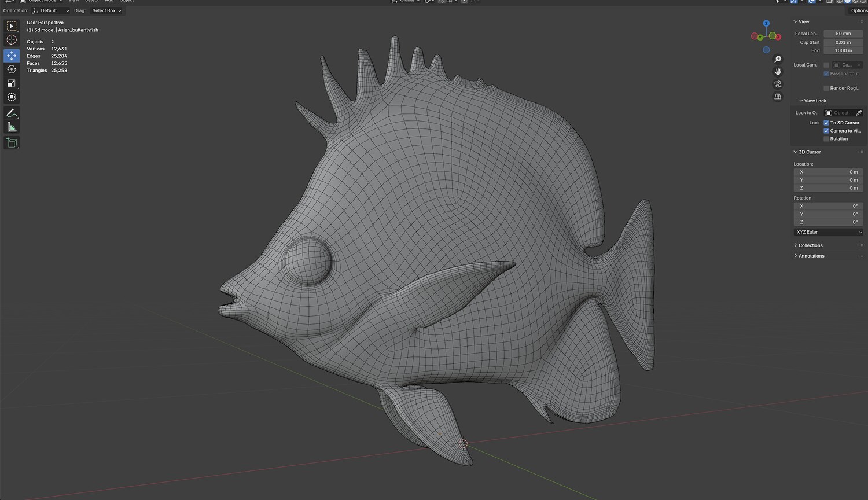Click the Lock to Object field
868x500 pixels.
(844, 113)
